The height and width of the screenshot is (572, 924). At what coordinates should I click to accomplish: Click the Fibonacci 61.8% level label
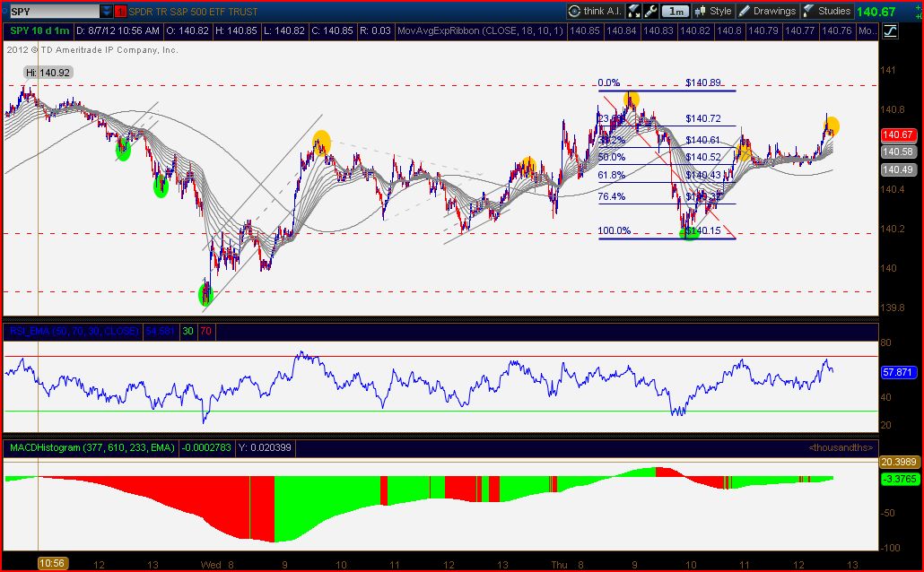tap(612, 175)
